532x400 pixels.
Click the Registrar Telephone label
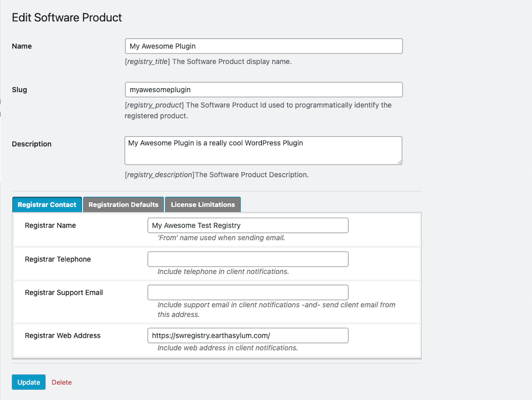pos(58,259)
